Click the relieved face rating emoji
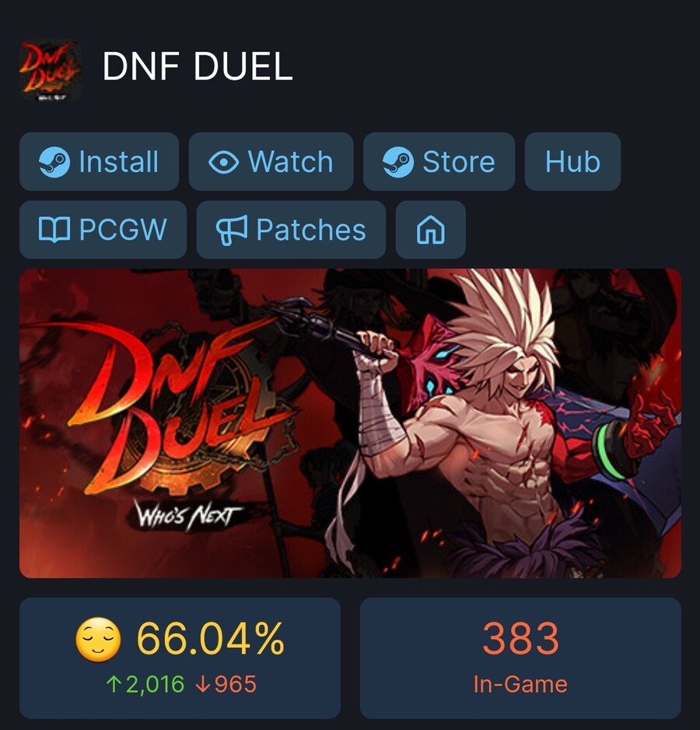 [x=98, y=640]
